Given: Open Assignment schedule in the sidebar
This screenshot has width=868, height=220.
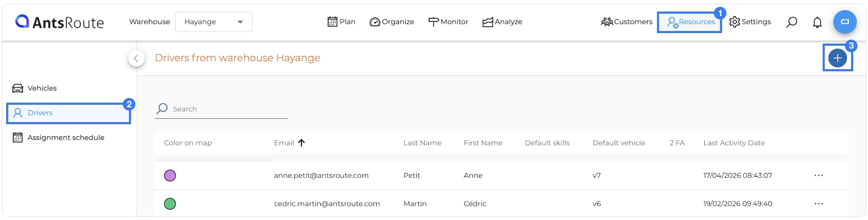Looking at the screenshot, I should 58,138.
